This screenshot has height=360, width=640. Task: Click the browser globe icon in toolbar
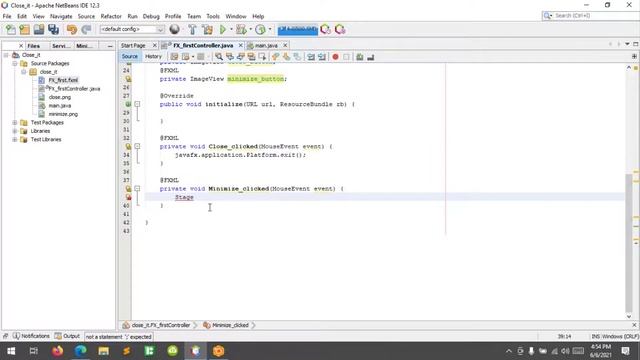pyautogui.click(x=175, y=29)
